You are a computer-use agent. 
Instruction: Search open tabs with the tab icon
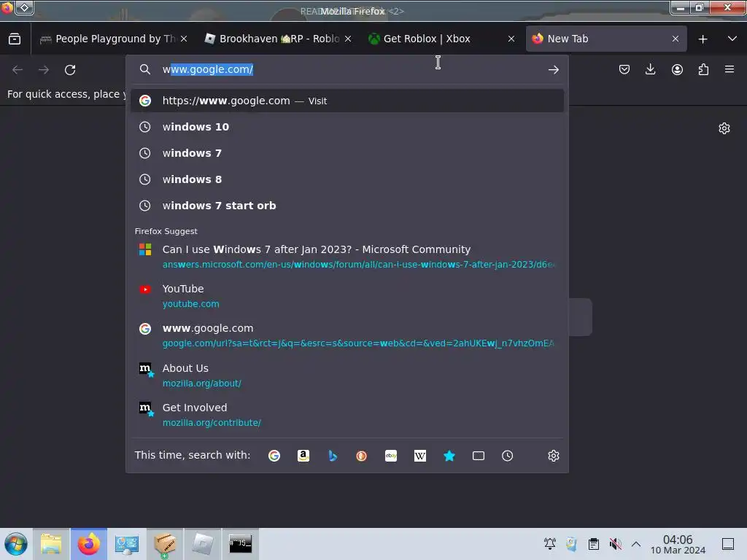(x=479, y=456)
